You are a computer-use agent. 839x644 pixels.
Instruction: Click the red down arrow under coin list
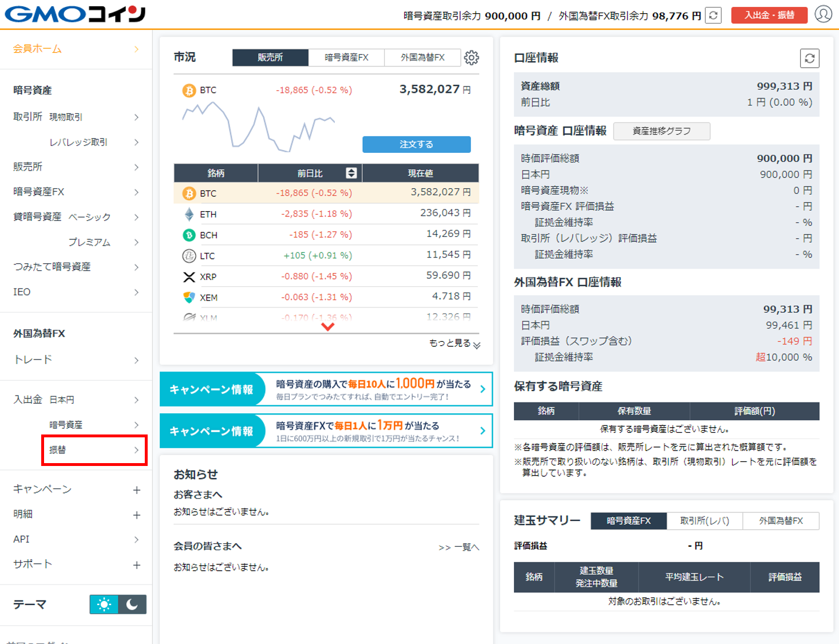(x=327, y=327)
